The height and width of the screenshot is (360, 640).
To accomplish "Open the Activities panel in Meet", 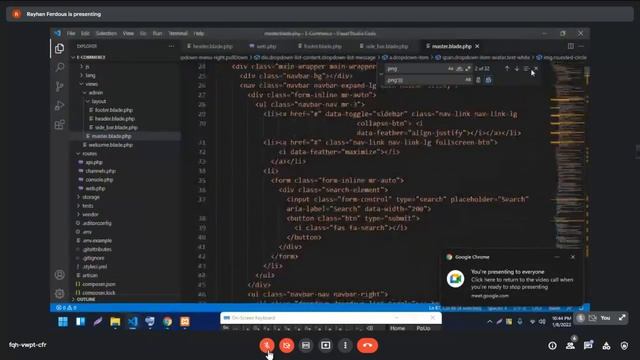I will tap(607, 346).
